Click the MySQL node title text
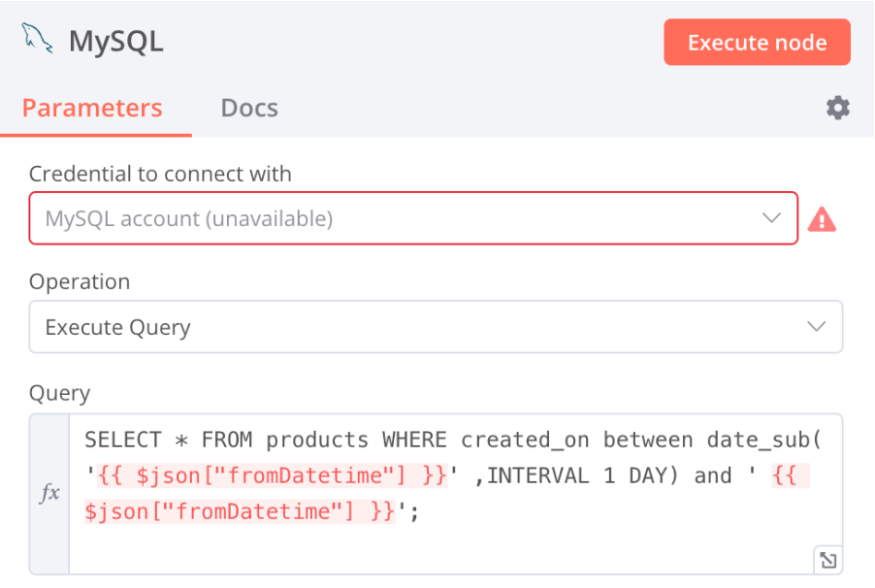This screenshot has height=588, width=875. click(114, 41)
